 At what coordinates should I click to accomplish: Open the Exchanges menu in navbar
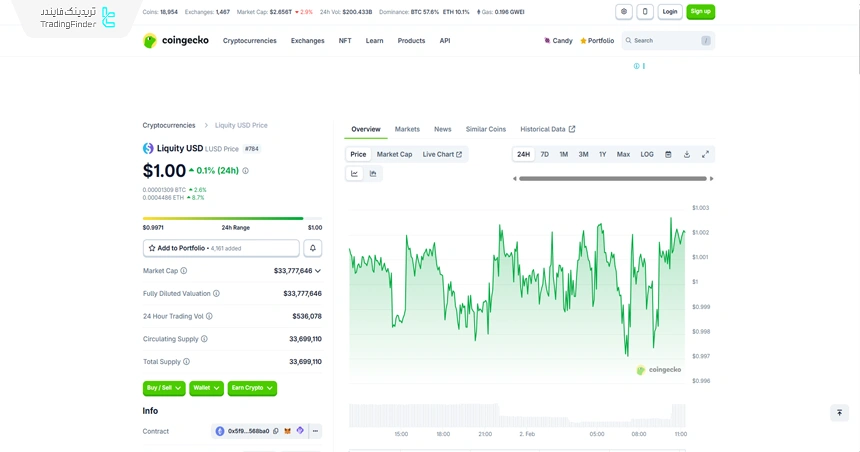(307, 41)
